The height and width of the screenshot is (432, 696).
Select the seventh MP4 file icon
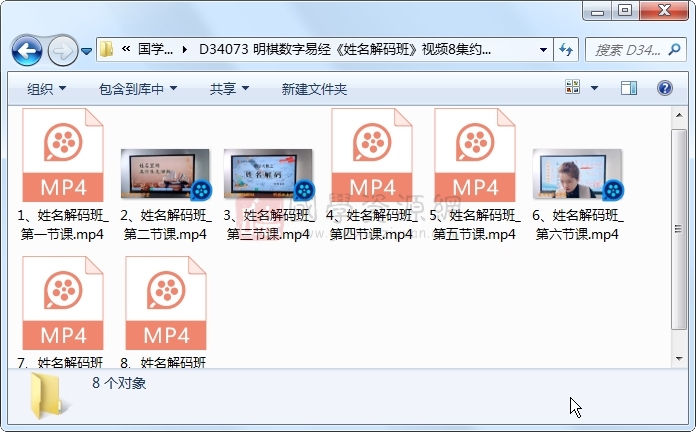(62, 303)
